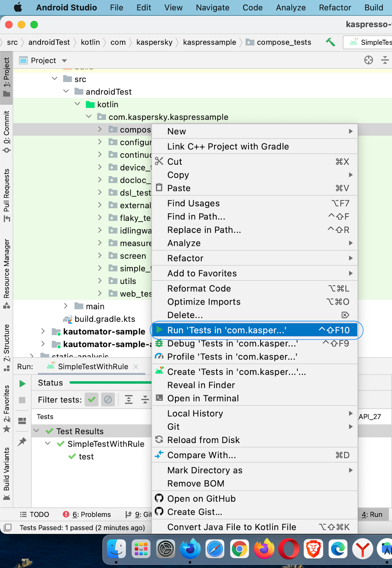Toggle show ignored tests filter
Image resolution: width=392 pixels, height=568 pixels.
pyautogui.click(x=108, y=400)
